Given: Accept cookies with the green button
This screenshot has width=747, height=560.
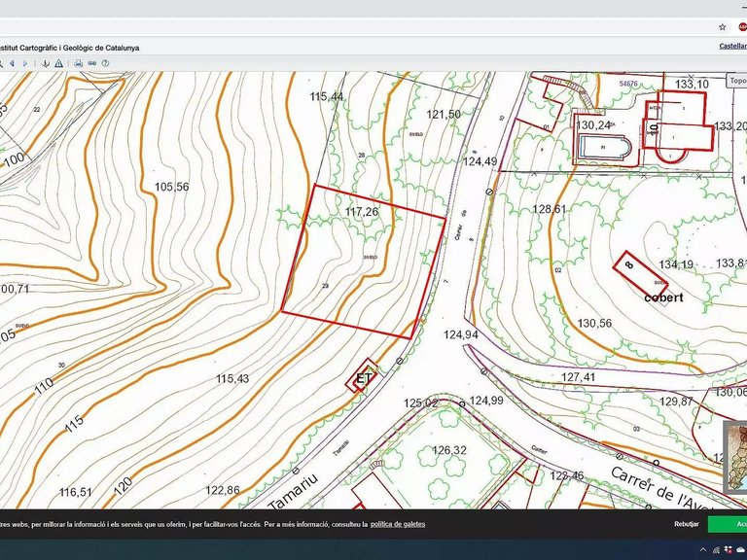Looking at the screenshot, I should click(728, 524).
